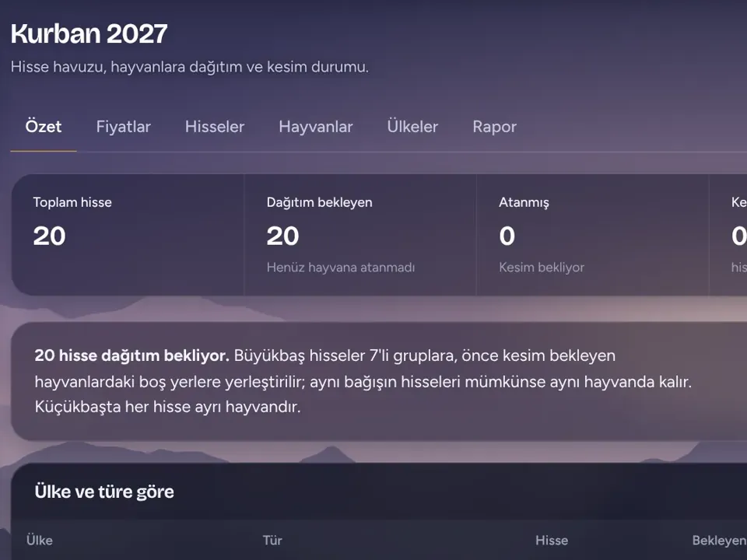Click the 'Kesim bekliyor' caption
The height and width of the screenshot is (560, 747).
click(x=542, y=267)
